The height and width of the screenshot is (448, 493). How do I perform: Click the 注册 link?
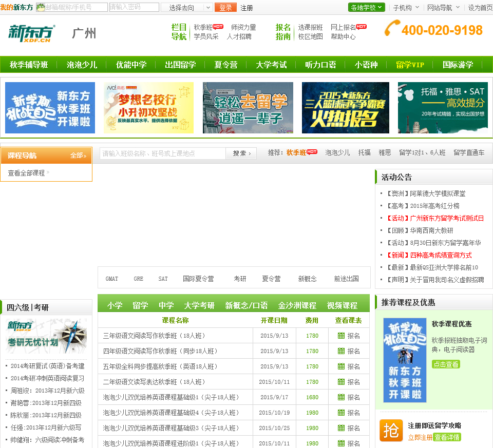coord(246,8)
